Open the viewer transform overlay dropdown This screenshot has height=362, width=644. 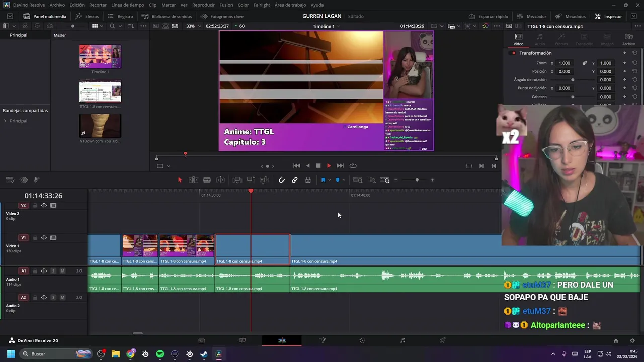tap(168, 166)
